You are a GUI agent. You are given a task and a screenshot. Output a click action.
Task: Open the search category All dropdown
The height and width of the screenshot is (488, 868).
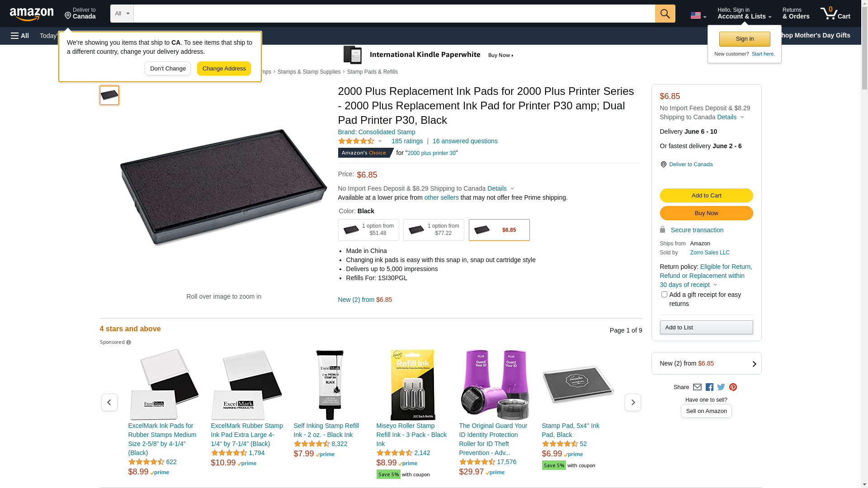point(122,14)
